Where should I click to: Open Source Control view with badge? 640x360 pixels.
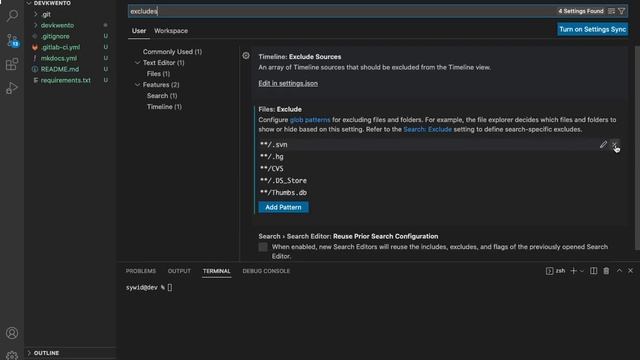[12, 40]
